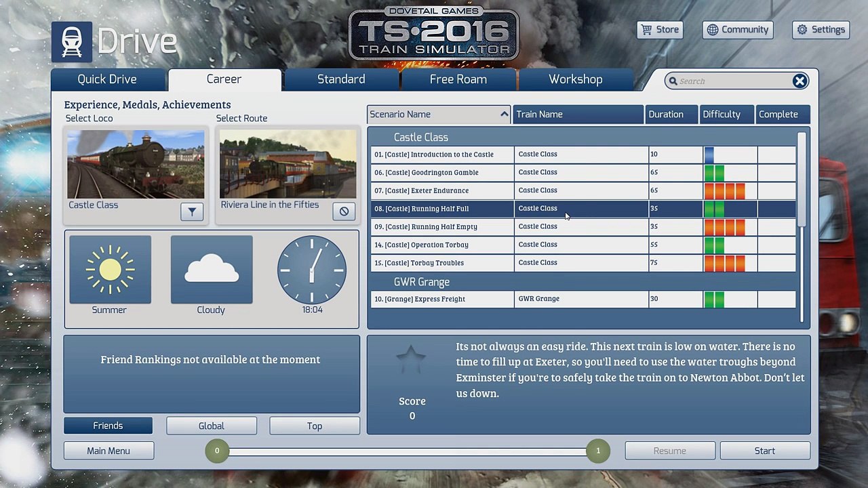Switch to the Standard tab

[341, 79]
